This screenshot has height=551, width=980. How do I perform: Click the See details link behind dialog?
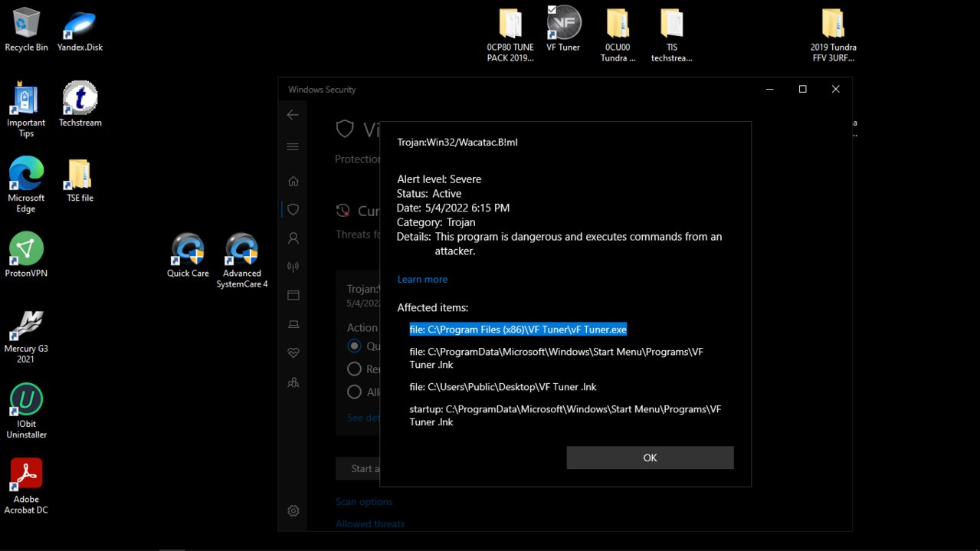[363, 418]
